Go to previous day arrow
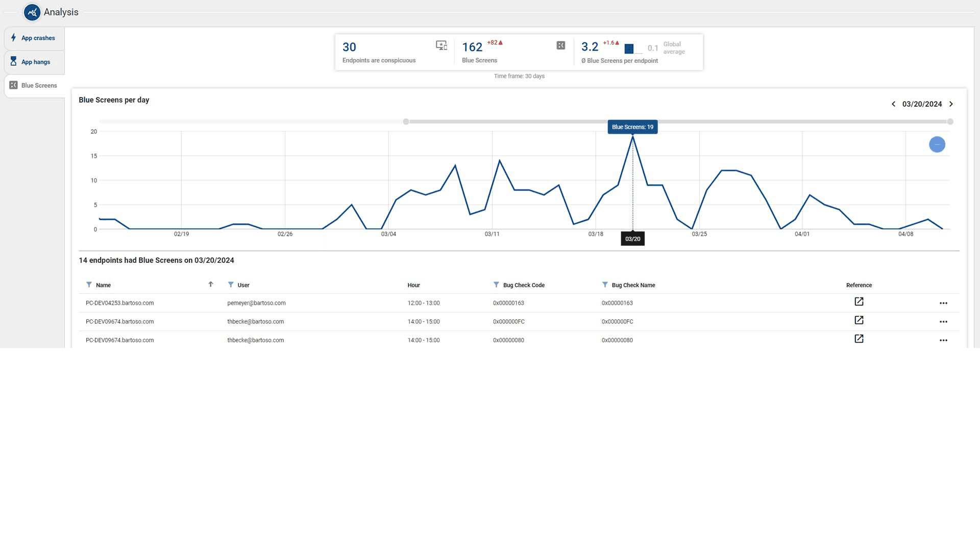The height and width of the screenshot is (551, 980). click(x=893, y=104)
